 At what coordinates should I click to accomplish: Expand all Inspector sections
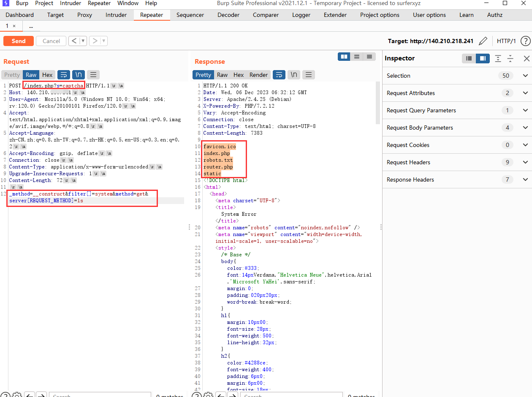[x=498, y=58]
